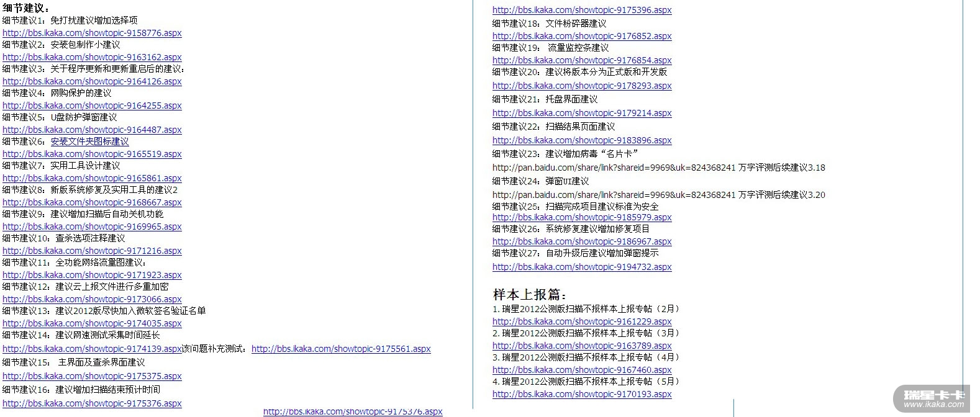
Task: Click text 细节建议12：建议云上报文件进行多重加密
Action: 86,287
